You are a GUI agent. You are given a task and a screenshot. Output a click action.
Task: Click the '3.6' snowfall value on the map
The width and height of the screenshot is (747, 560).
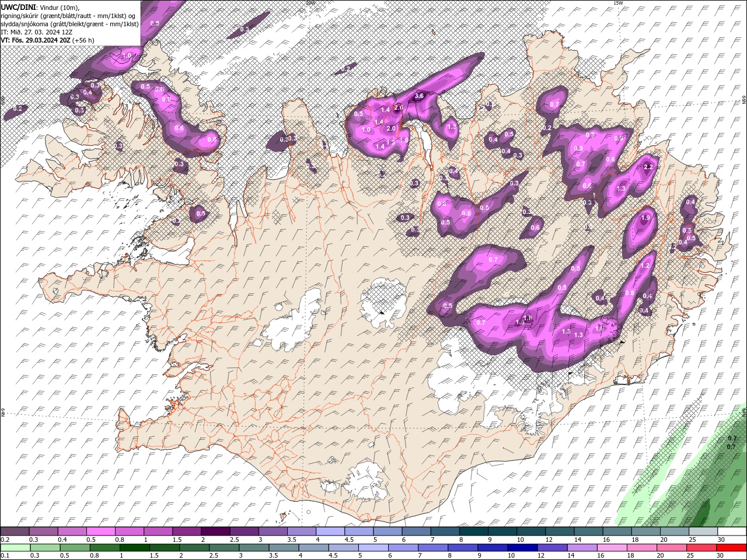pos(419,96)
